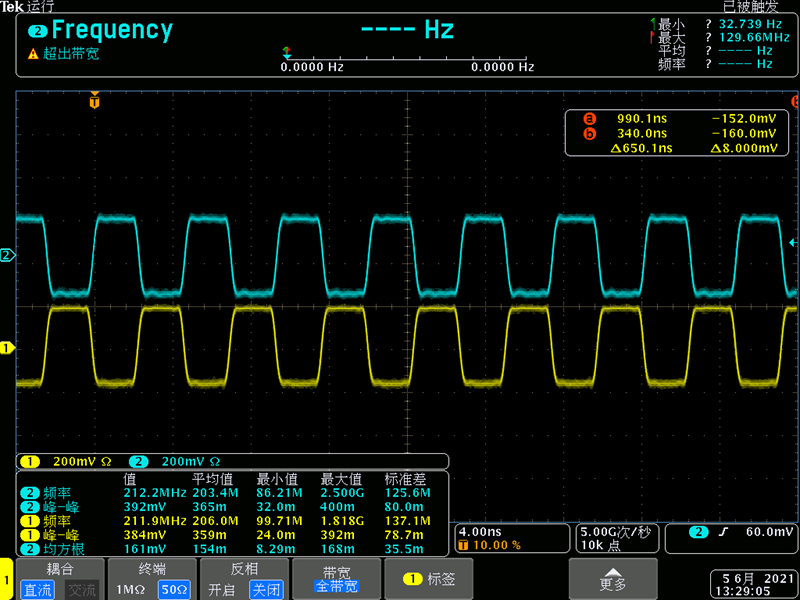Click channel 1 ground reference marker

point(7,348)
